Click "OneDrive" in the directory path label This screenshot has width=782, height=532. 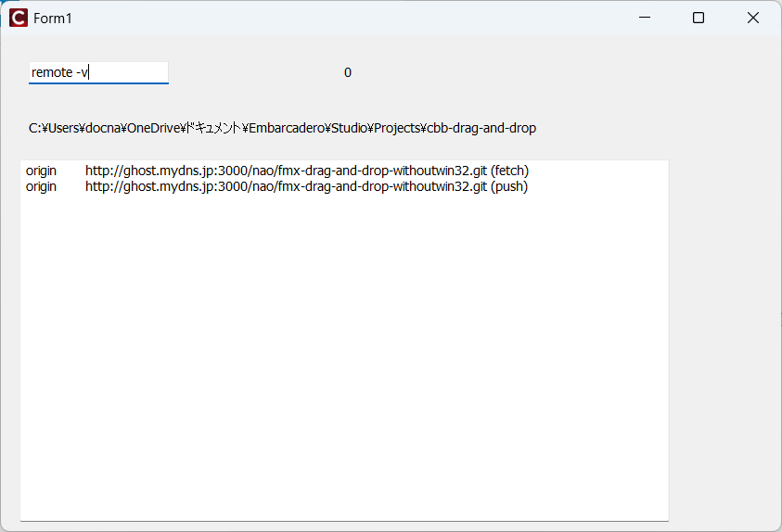(151, 129)
